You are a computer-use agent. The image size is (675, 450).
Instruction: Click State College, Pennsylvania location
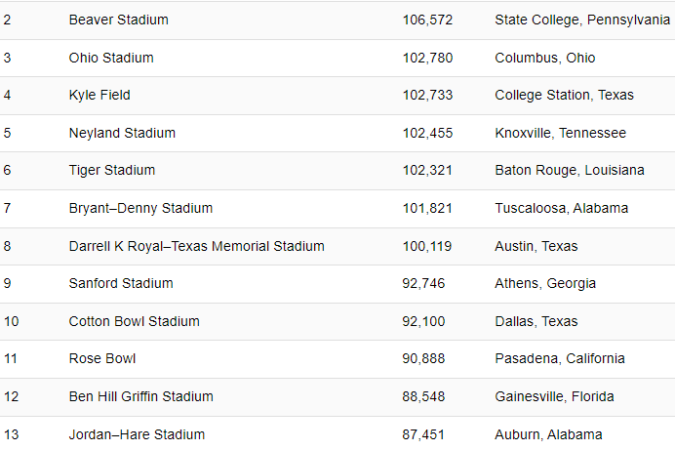pos(582,20)
